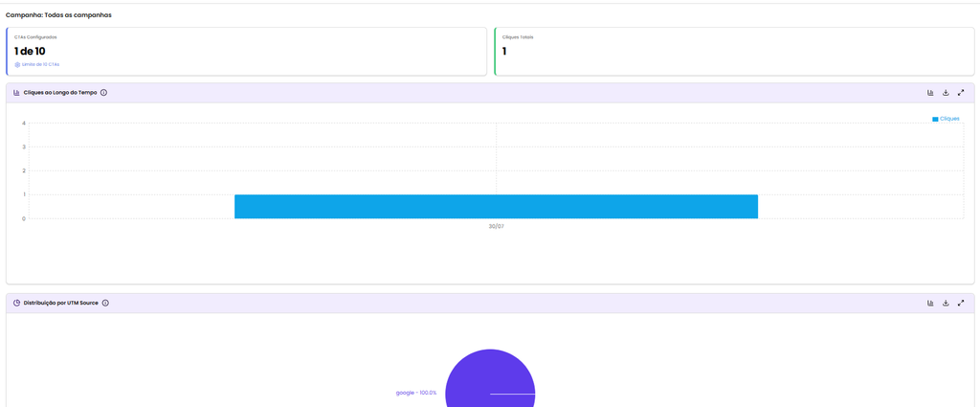
Task: Open info tooltip for Cliques ao Longo do Tempo
Action: tap(103, 93)
